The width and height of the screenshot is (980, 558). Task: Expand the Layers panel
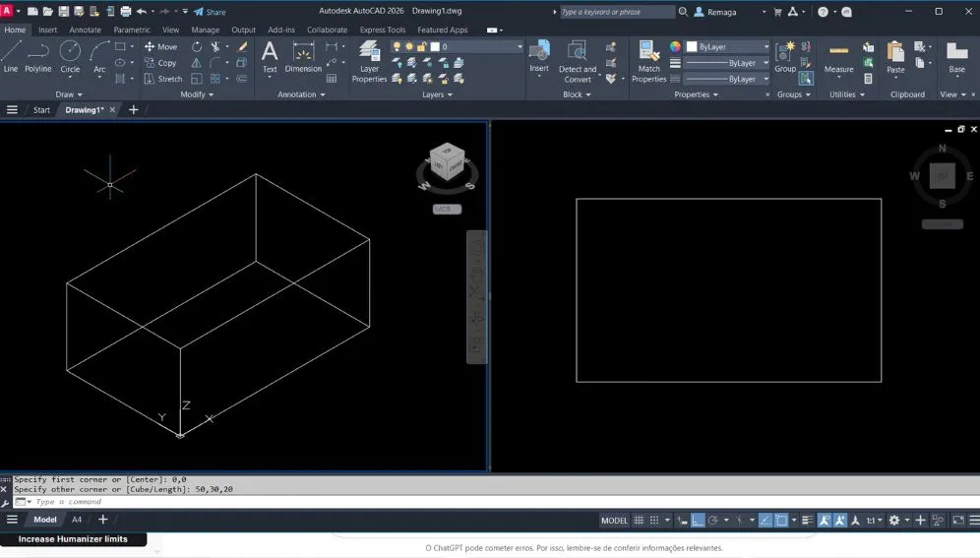tap(437, 94)
